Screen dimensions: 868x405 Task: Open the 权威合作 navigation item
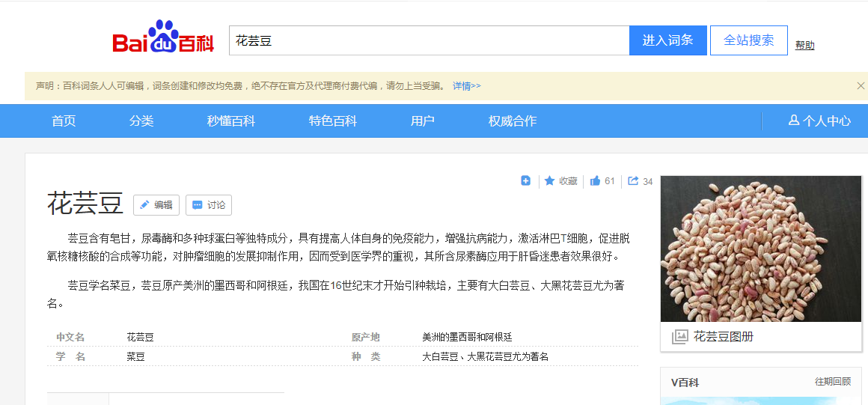[512, 121]
